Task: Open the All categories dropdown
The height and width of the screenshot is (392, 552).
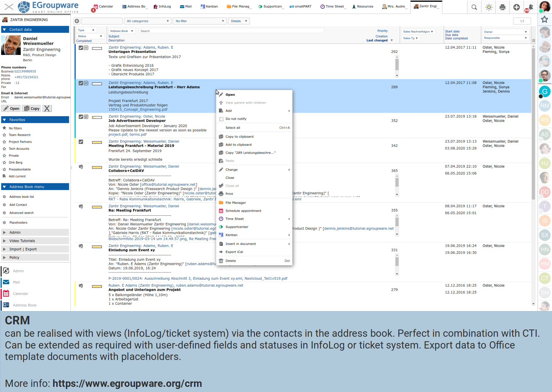Action: [x=148, y=21]
